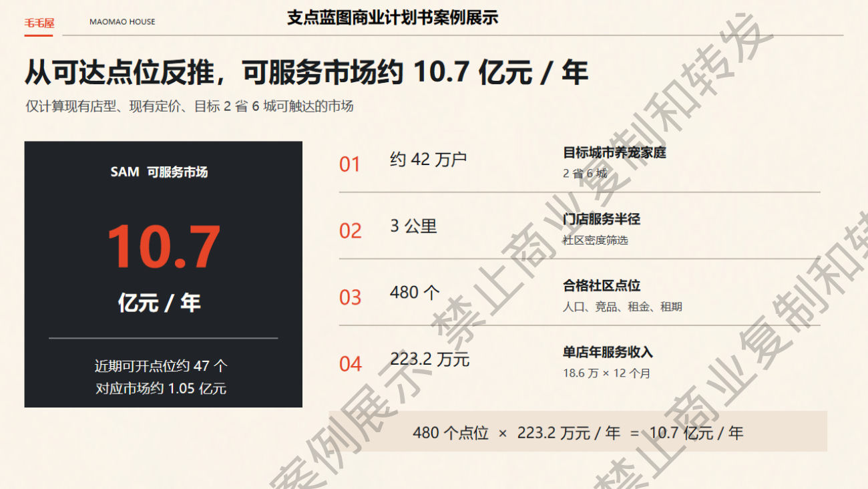Click the note 2 省 6 城

[x=585, y=174]
